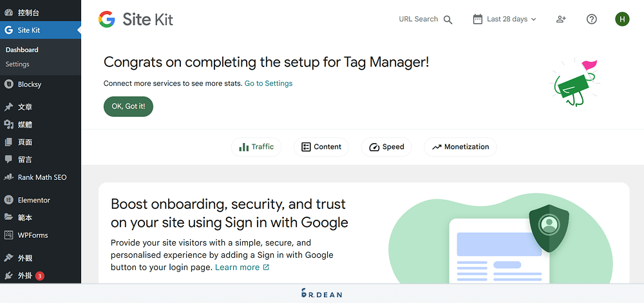The height and width of the screenshot is (303, 644).
Task: Select the Monetization tab chip
Action: coord(460,147)
